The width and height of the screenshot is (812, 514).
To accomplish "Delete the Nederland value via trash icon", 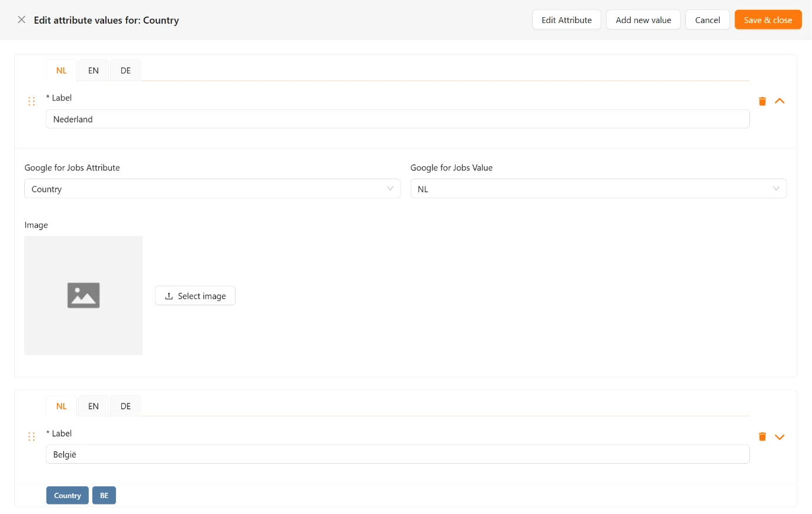I will [x=762, y=101].
